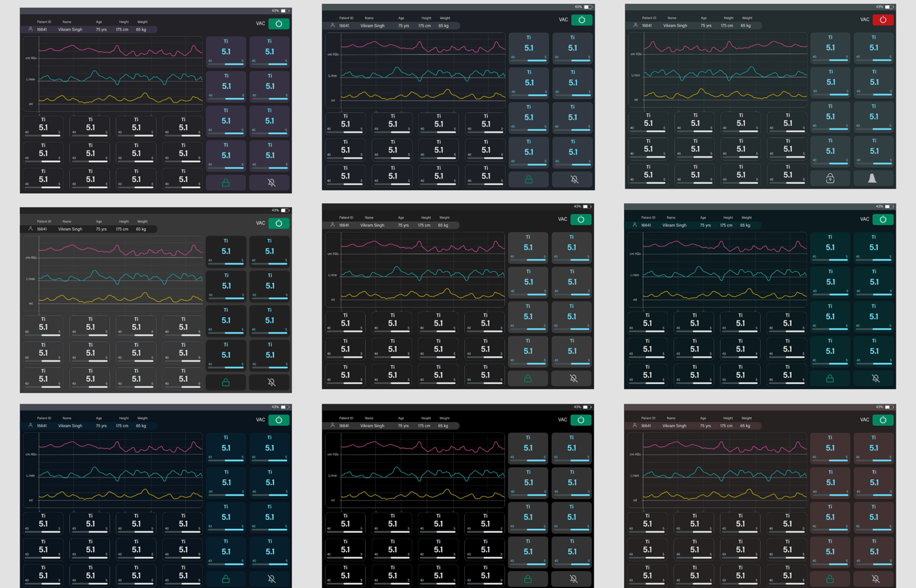Click muted bell icon on the pure-black screen
Screen dimensions: 916x588
point(573,579)
